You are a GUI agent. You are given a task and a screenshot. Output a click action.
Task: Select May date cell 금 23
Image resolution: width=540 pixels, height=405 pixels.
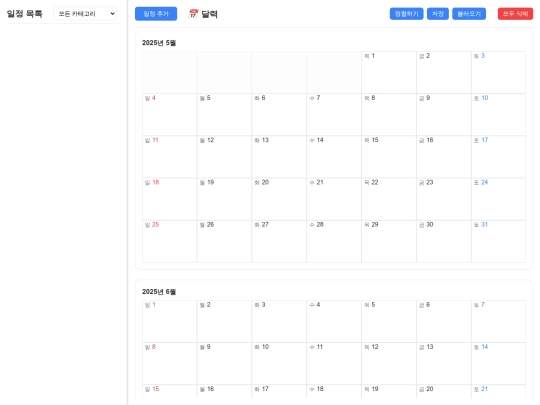click(x=444, y=199)
